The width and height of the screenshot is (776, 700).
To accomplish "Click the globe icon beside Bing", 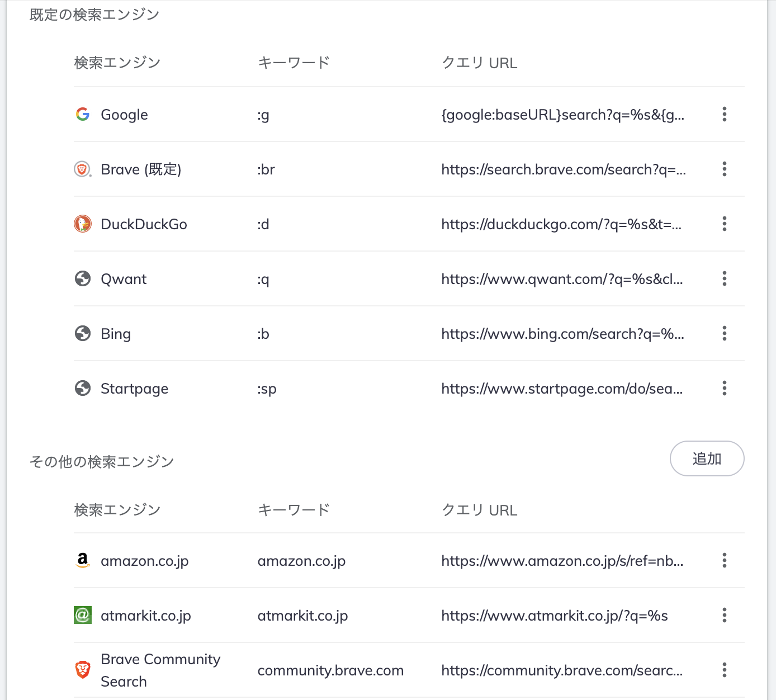I will [83, 333].
